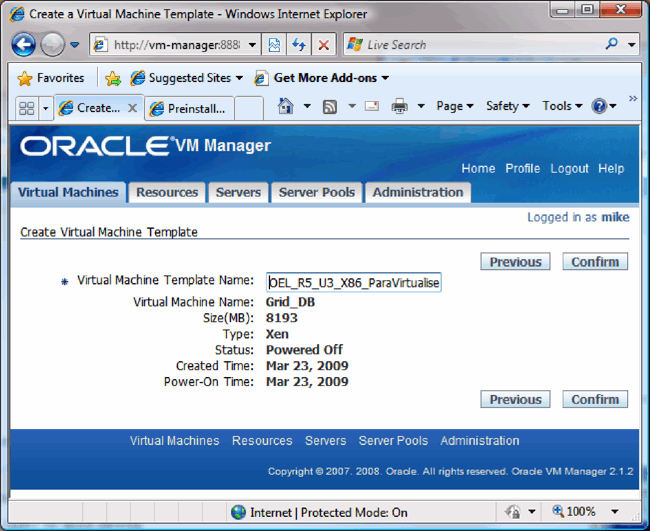Click the status bar security icon
Image resolution: width=650 pixels, height=531 pixels.
click(x=513, y=512)
